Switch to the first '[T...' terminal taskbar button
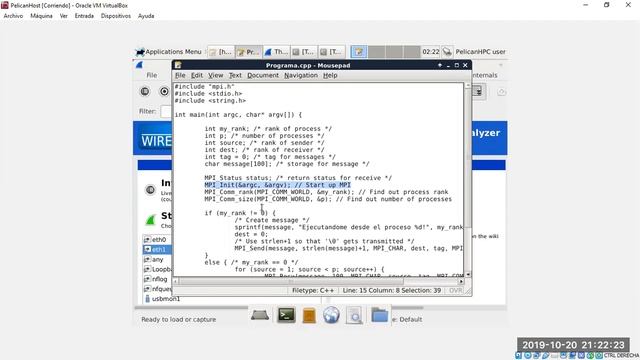This screenshot has height=360, width=640. [304, 52]
